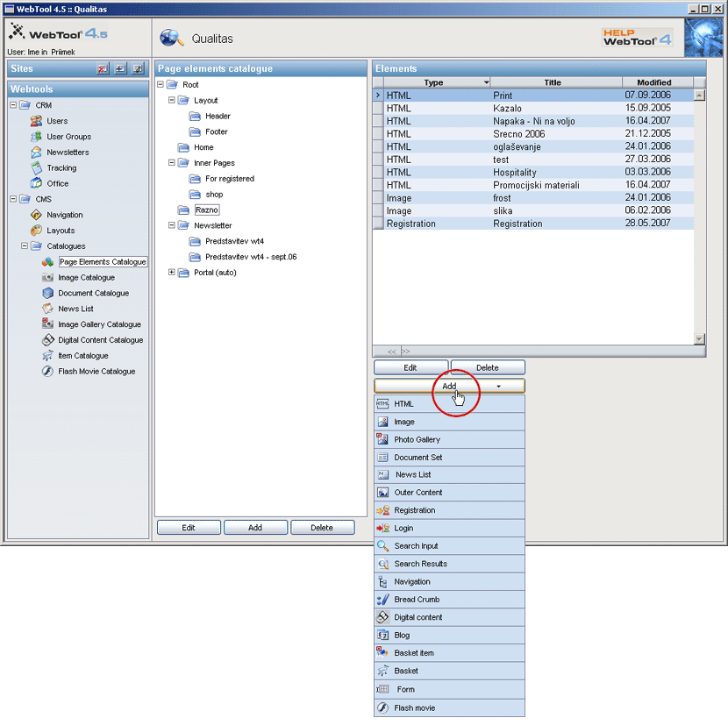Select Search Results in the Add menu
The height and width of the screenshot is (725, 728).
coord(420,564)
